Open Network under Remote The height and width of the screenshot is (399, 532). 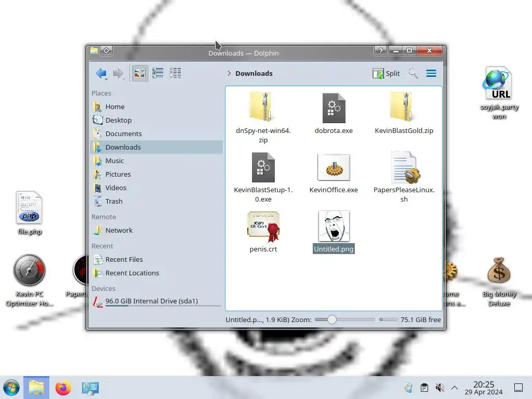(x=157, y=230)
